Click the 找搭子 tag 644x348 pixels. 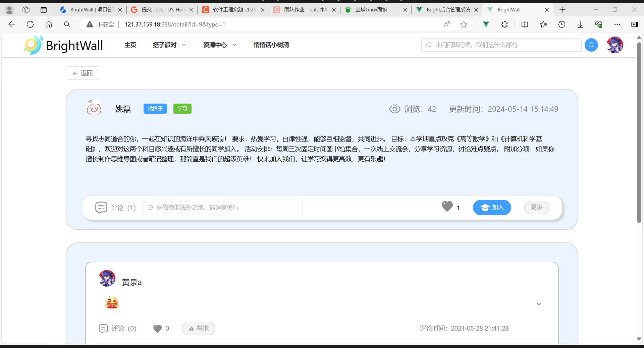click(155, 109)
